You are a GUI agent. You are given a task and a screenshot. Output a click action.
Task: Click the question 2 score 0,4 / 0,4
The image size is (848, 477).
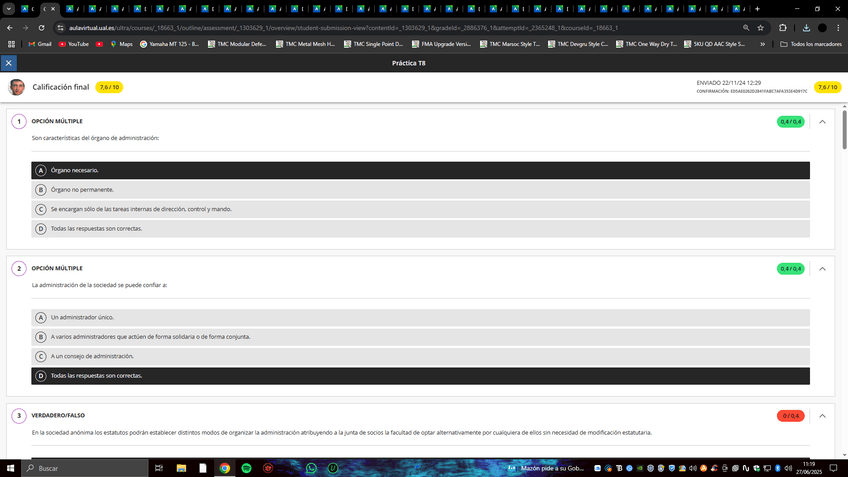tap(791, 269)
